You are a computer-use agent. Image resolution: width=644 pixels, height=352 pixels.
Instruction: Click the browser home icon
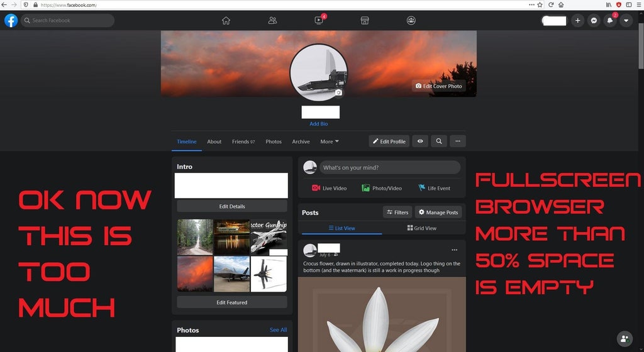(x=560, y=5)
